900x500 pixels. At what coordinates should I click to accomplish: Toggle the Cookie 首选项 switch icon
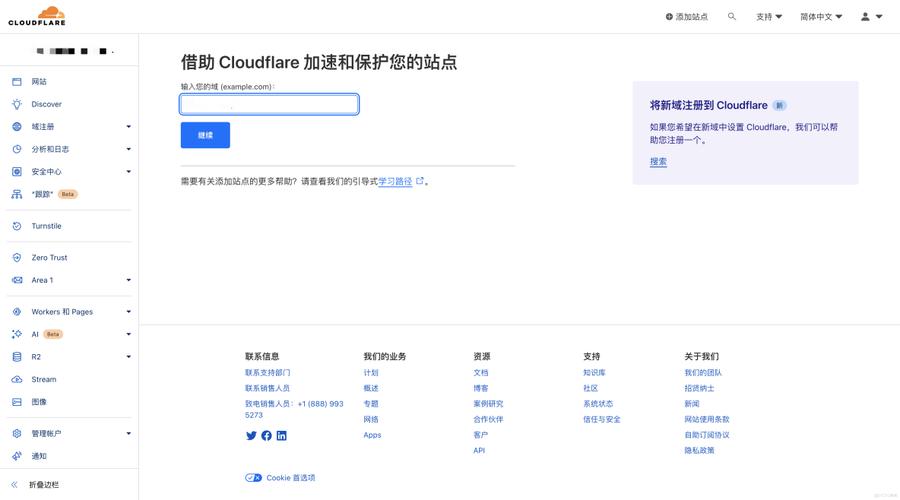[253, 478]
